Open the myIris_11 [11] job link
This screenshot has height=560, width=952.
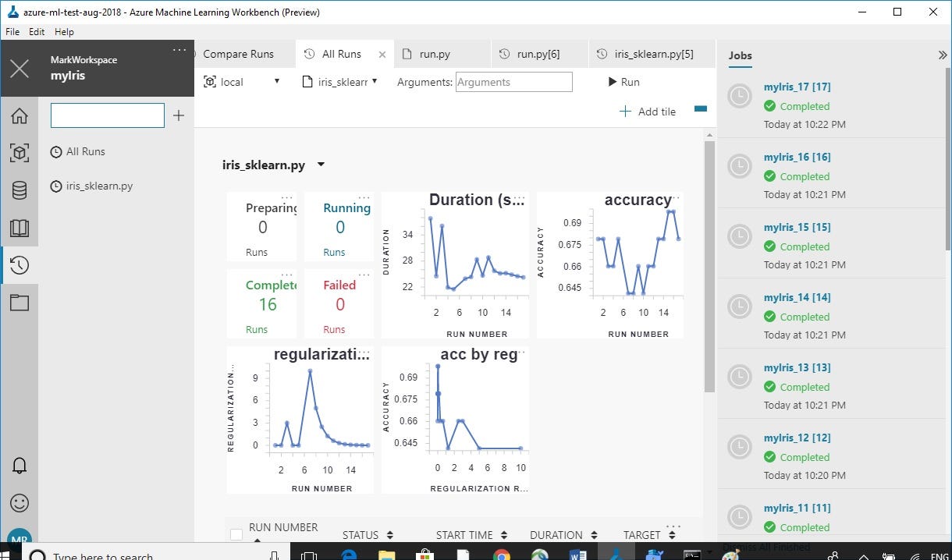[x=797, y=508]
